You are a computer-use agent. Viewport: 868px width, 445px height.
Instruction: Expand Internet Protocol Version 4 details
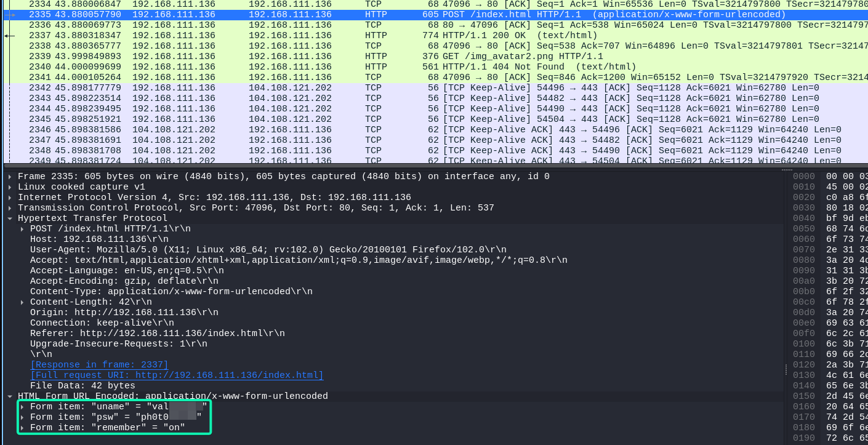coord(10,198)
